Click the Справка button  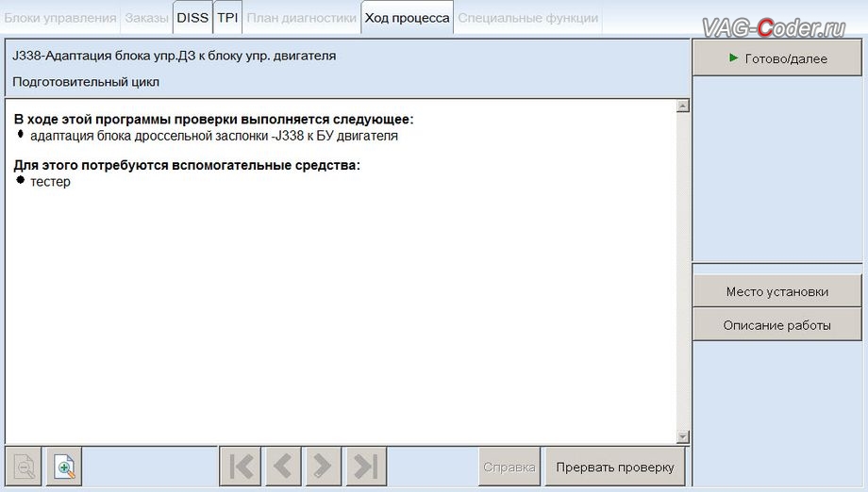coord(509,467)
